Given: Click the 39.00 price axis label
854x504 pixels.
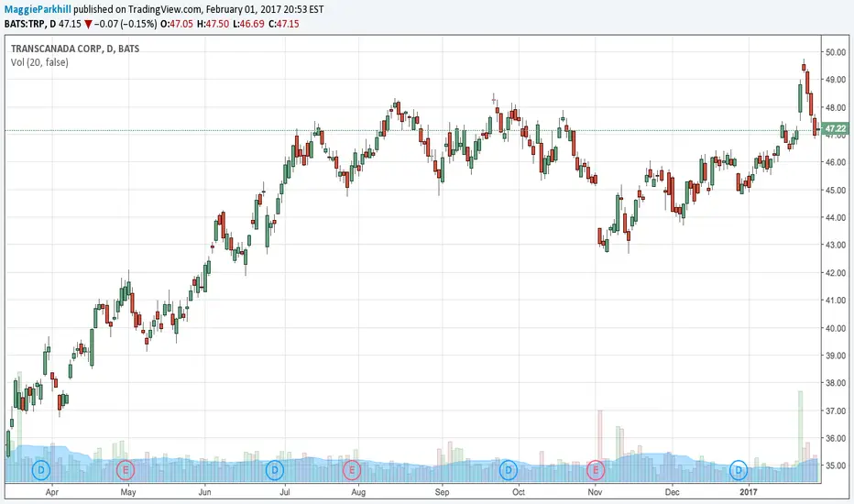Looking at the screenshot, I should point(836,356).
